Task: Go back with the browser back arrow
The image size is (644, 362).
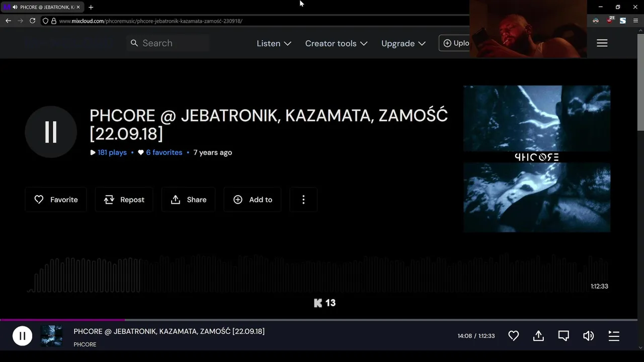Action: 8,21
